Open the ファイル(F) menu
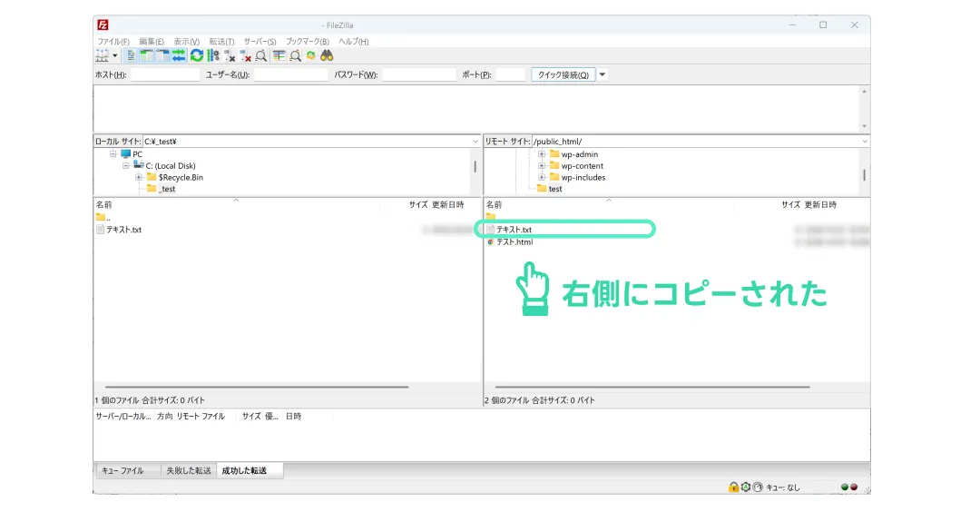980x512 pixels. [113, 41]
